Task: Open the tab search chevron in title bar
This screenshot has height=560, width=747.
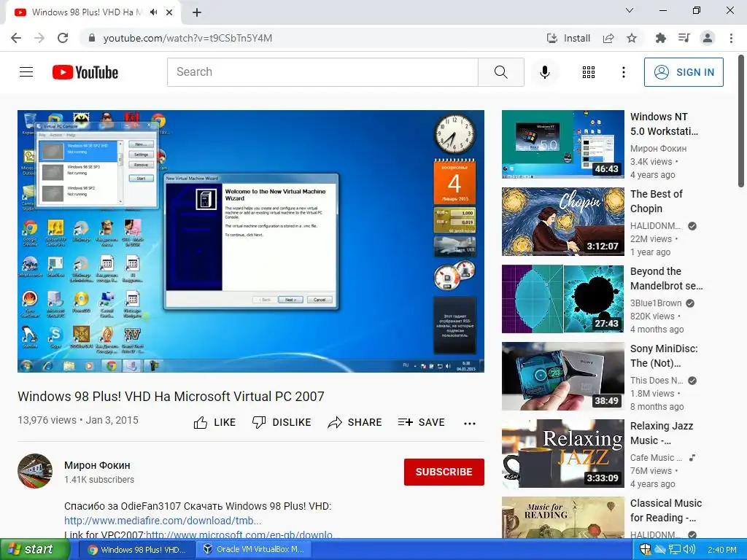Action: pyautogui.click(x=630, y=10)
